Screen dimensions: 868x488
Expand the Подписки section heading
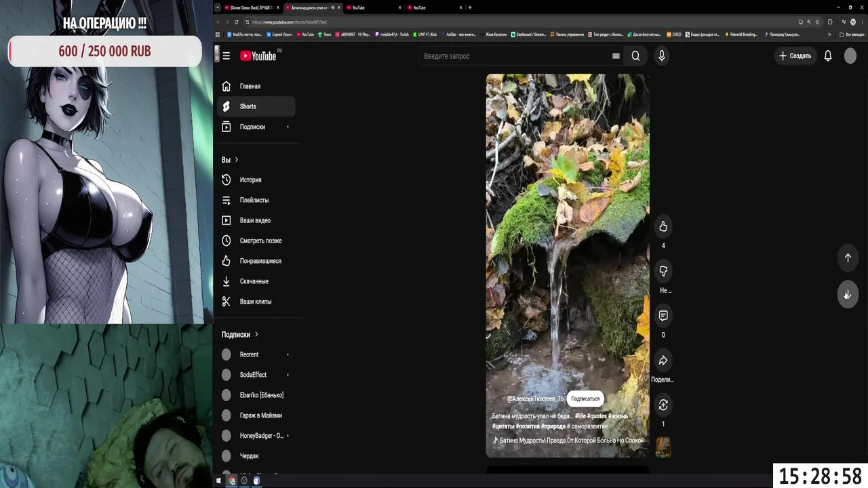(239, 334)
